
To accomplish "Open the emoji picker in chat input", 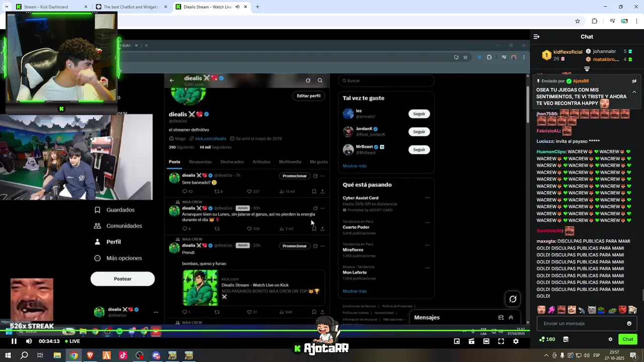I will (x=629, y=323).
